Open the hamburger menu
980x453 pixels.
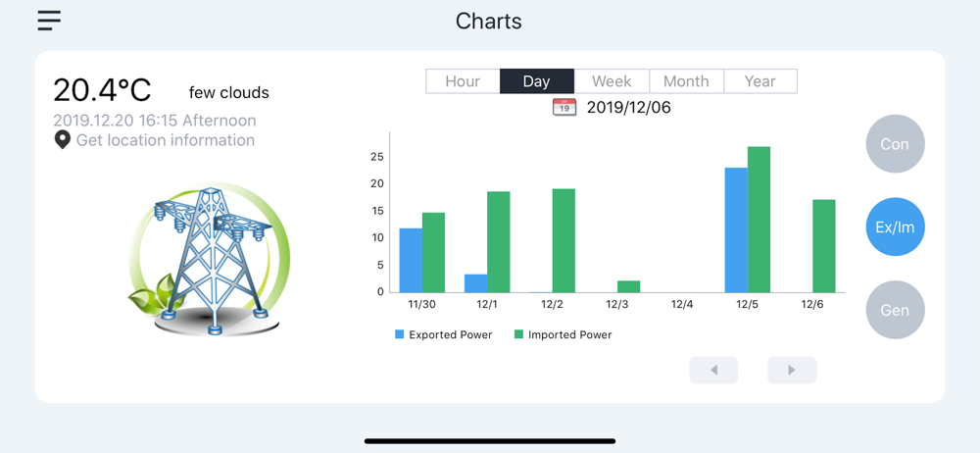click(x=49, y=21)
